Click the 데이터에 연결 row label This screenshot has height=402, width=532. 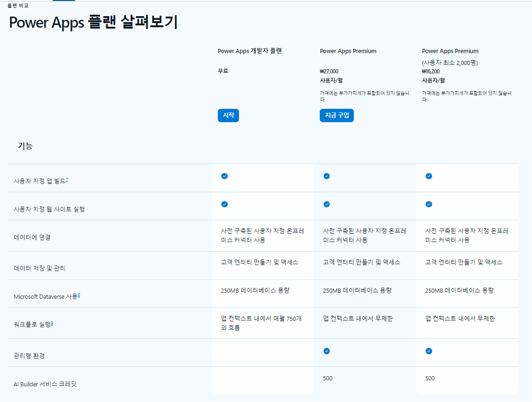(32, 237)
